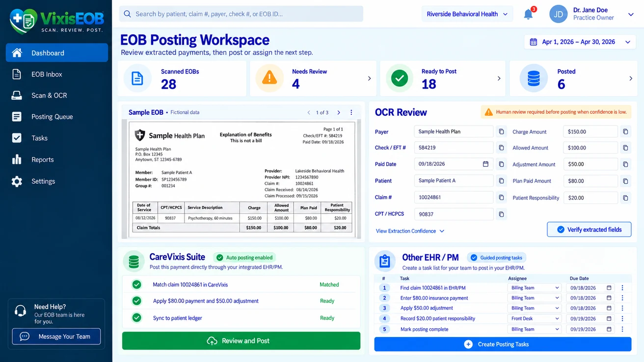Copy the Allowed Amount value
The width and height of the screenshot is (644, 362).
click(625, 148)
